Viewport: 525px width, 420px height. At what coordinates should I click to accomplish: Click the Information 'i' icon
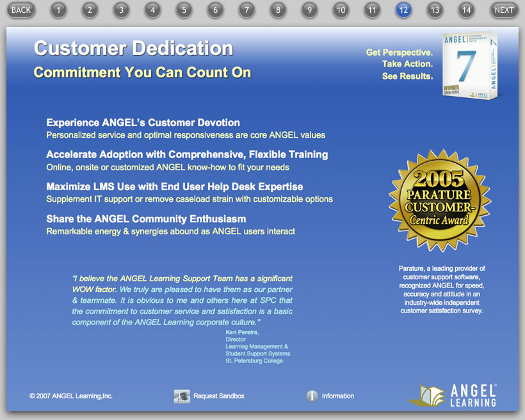click(x=312, y=396)
